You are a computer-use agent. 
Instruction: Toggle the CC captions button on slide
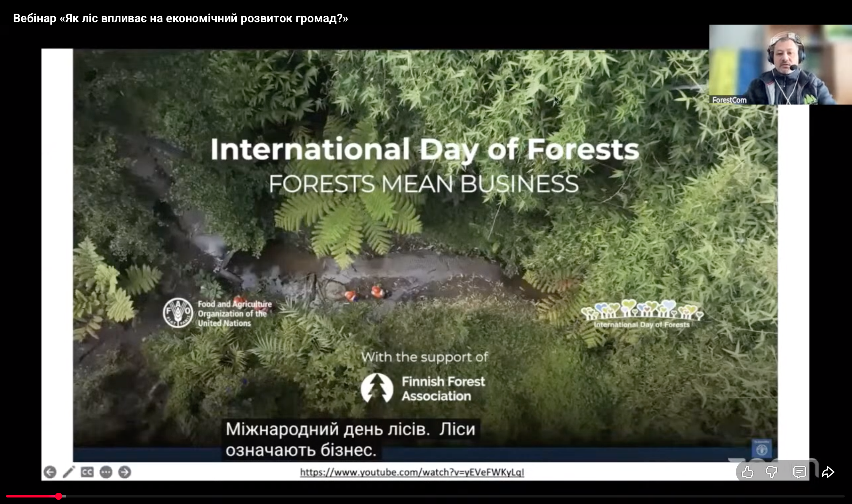coord(87,472)
